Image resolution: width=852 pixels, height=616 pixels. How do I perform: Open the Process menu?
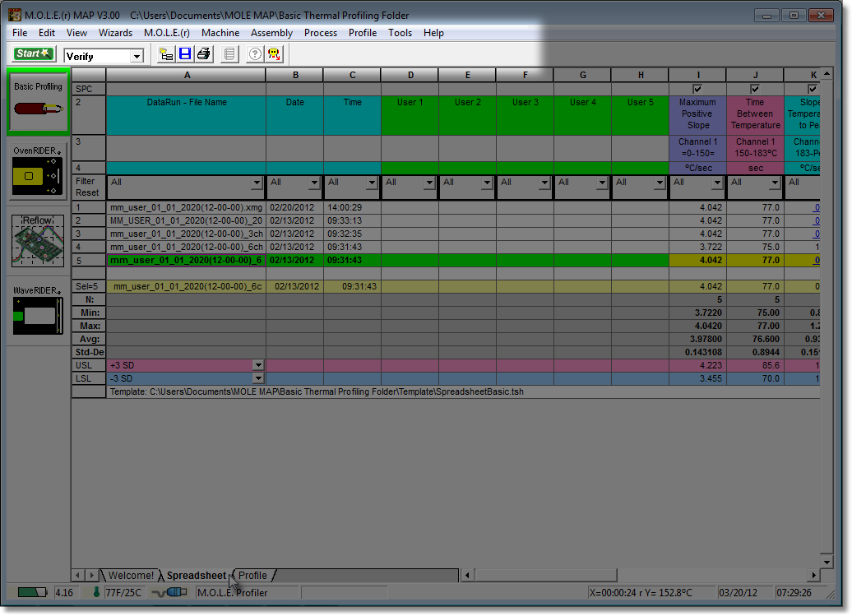click(321, 33)
